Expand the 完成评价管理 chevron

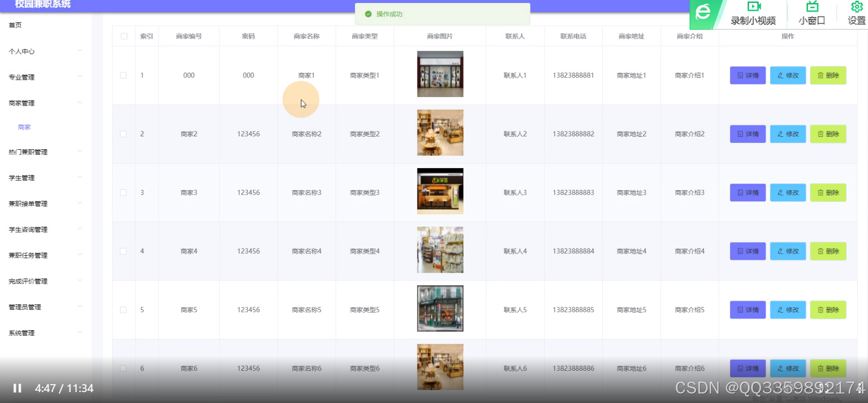[x=80, y=280]
